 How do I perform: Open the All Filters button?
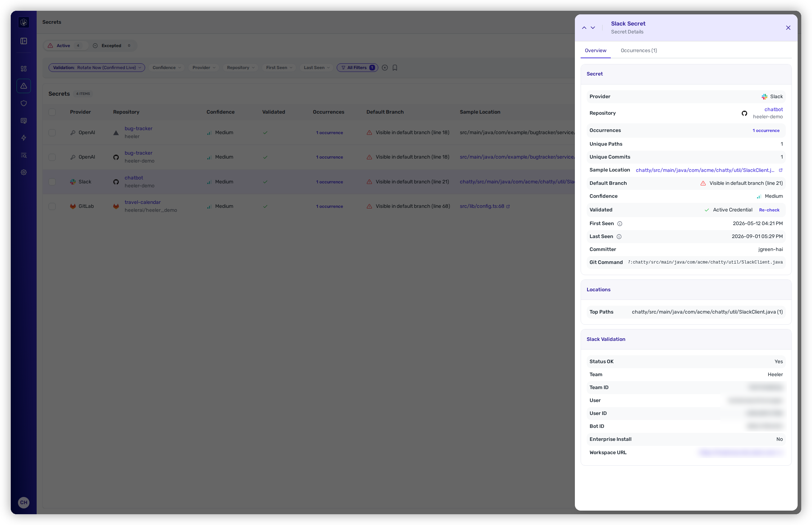tap(357, 68)
